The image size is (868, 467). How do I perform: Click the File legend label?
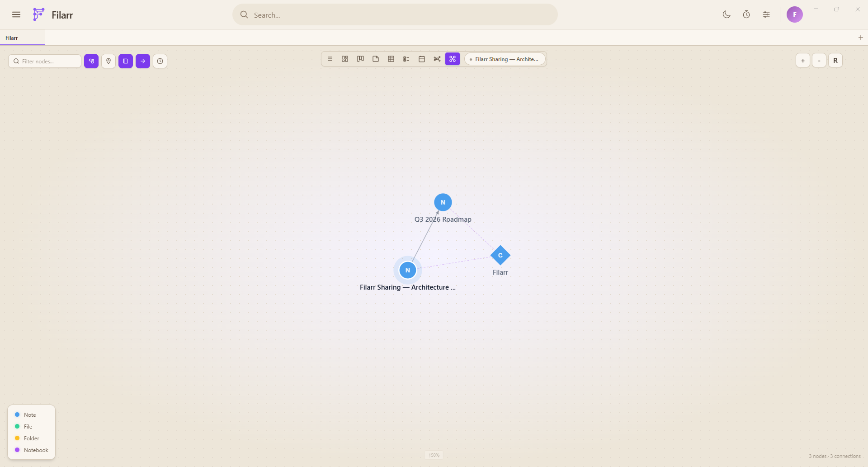point(28,427)
